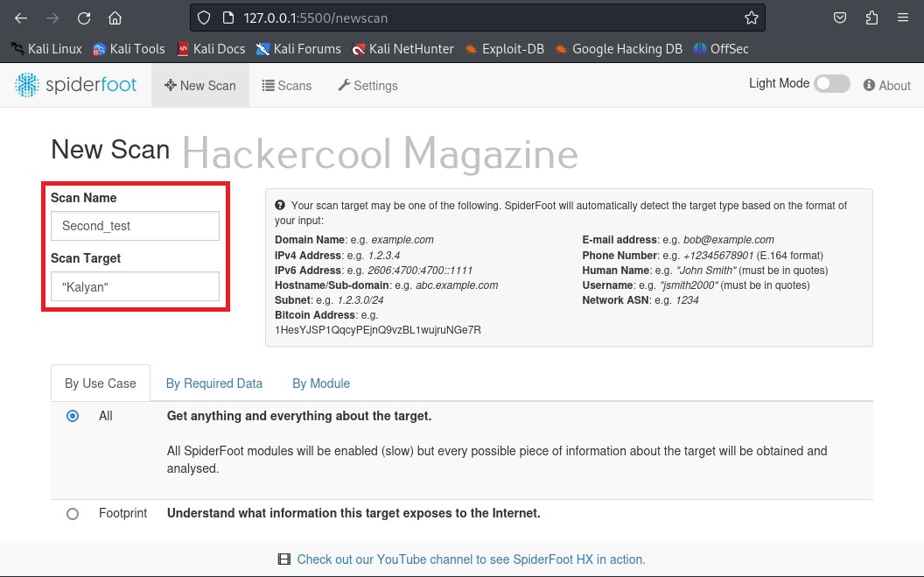
Task: Select the Footprint radio button
Action: (73, 514)
